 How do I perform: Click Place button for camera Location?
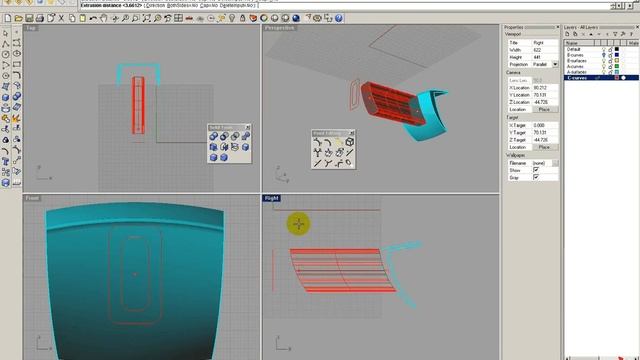click(x=544, y=109)
